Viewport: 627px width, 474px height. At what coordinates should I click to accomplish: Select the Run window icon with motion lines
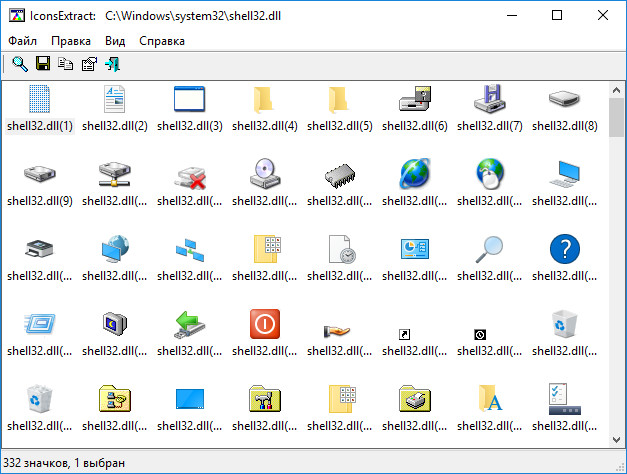[x=40, y=324]
